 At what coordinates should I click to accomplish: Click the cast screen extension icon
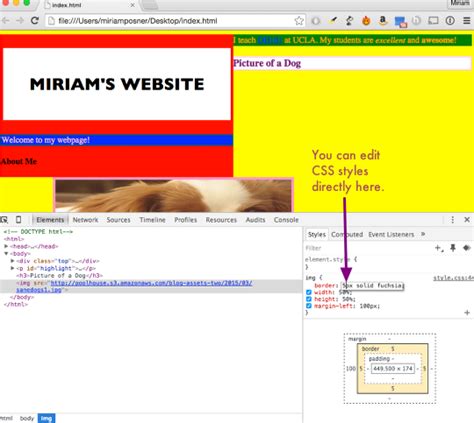coord(433,21)
